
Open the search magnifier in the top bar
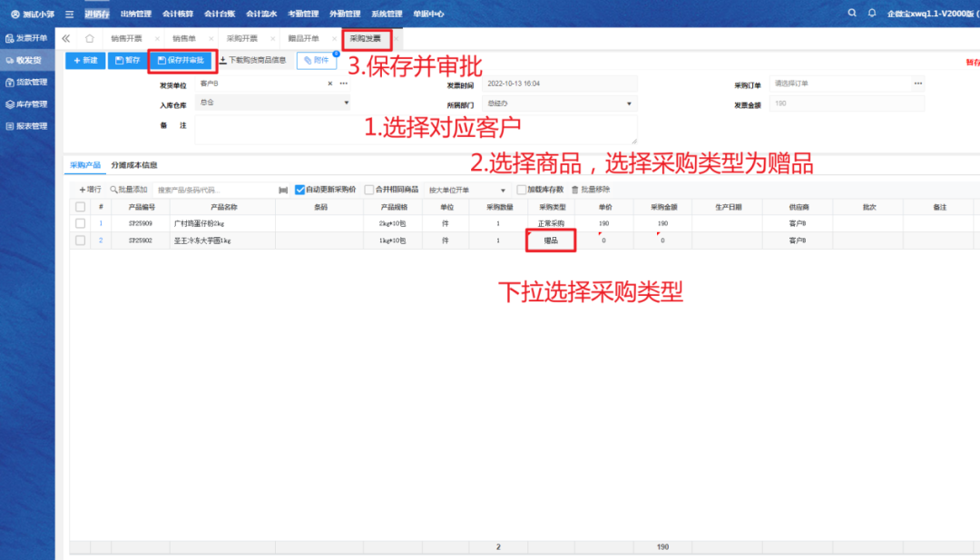click(x=851, y=14)
